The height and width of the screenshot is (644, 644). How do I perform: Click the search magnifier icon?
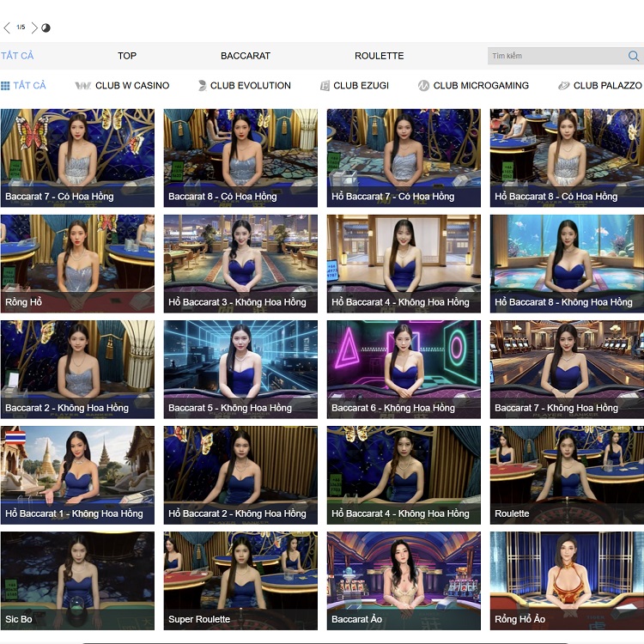coord(634,56)
